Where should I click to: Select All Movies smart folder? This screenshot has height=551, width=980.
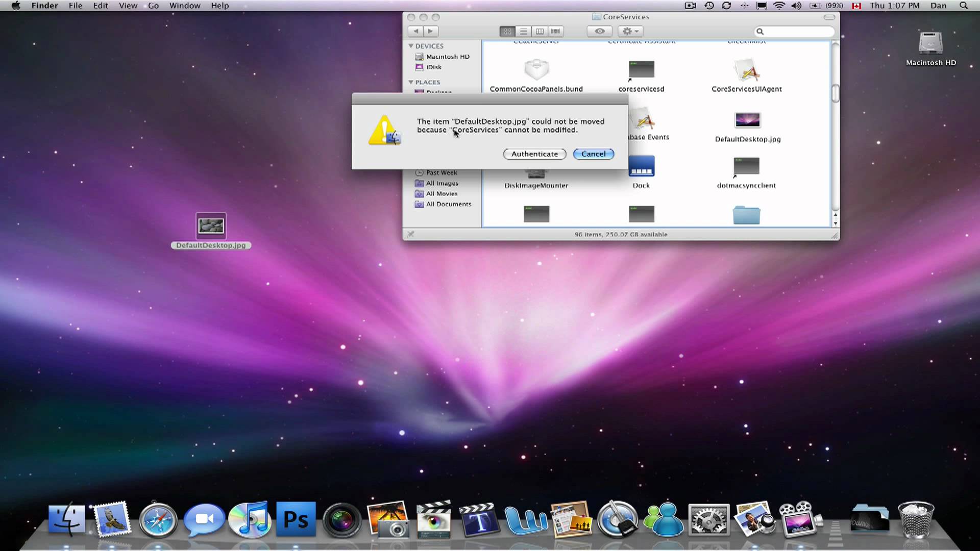click(441, 193)
